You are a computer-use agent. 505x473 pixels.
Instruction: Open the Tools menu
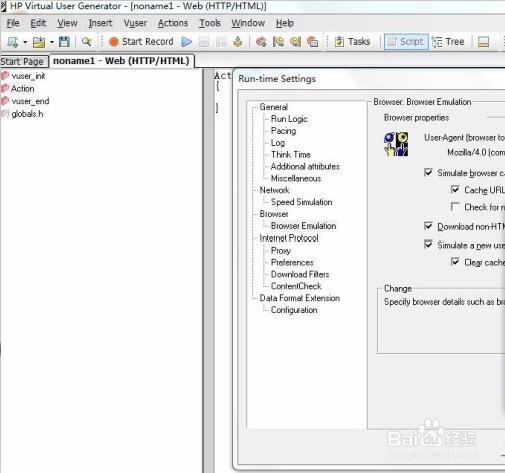click(x=210, y=23)
